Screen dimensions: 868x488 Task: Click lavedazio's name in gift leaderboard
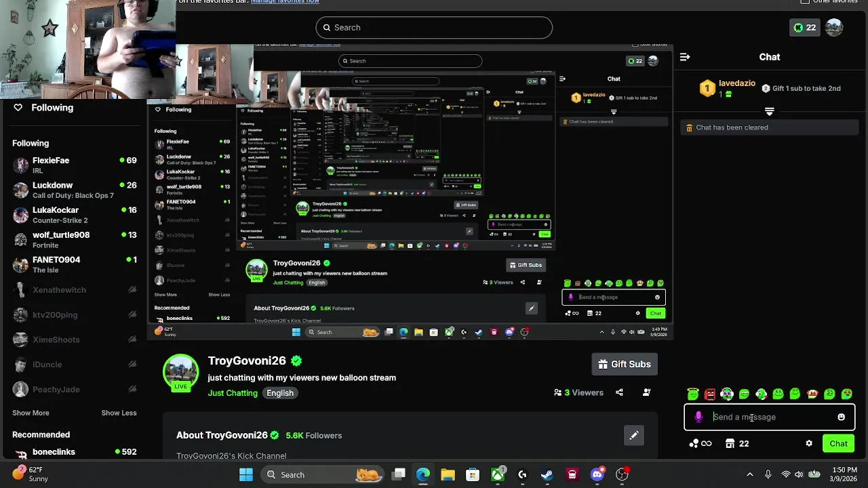[737, 83]
